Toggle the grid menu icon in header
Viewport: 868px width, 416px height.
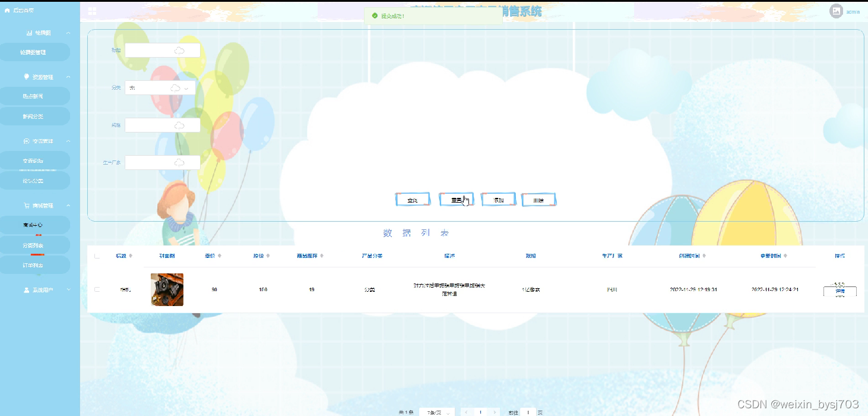click(92, 11)
